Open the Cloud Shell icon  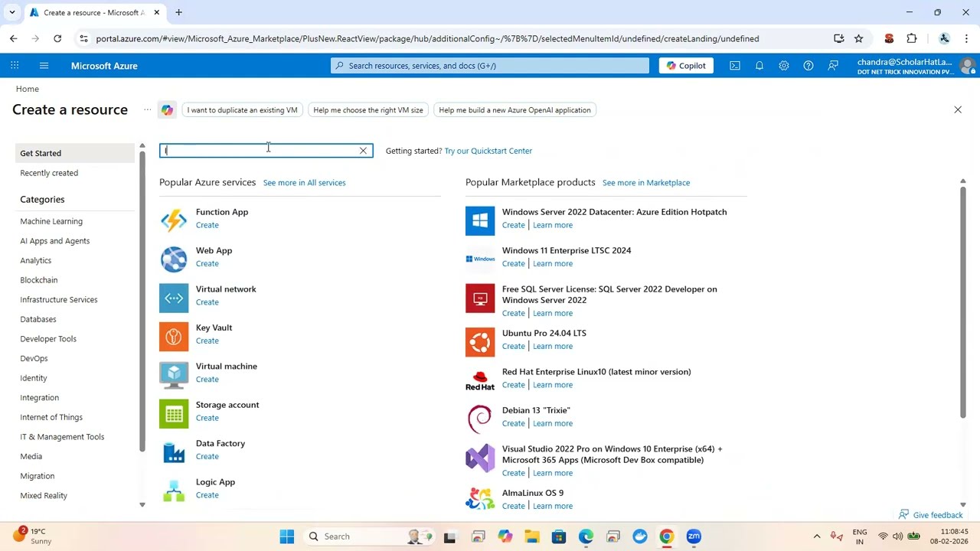tap(735, 66)
